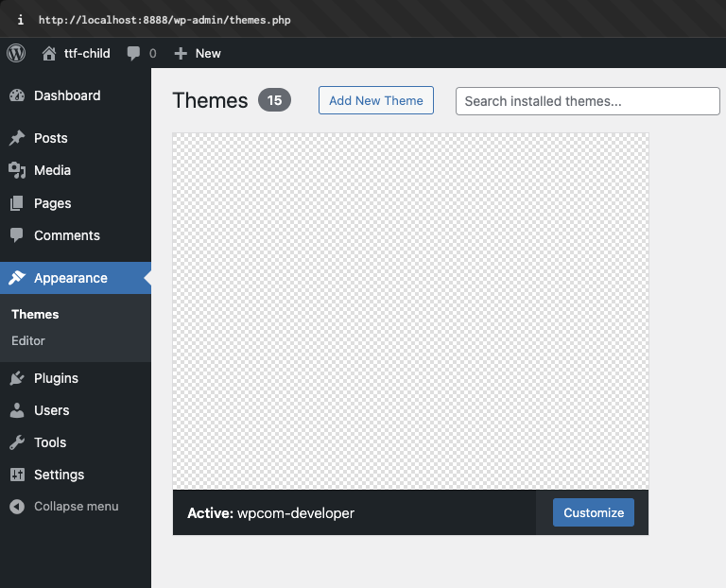
Task: Open Editor under Appearance
Action: pos(28,340)
